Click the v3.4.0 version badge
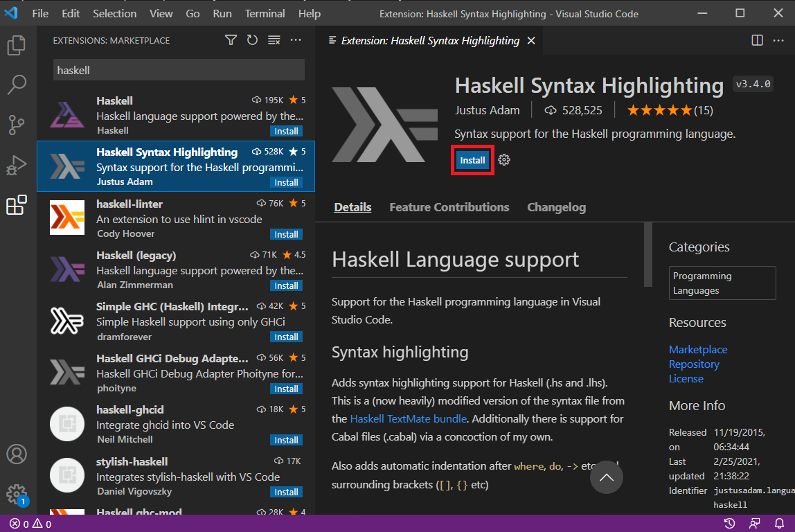 753,85
